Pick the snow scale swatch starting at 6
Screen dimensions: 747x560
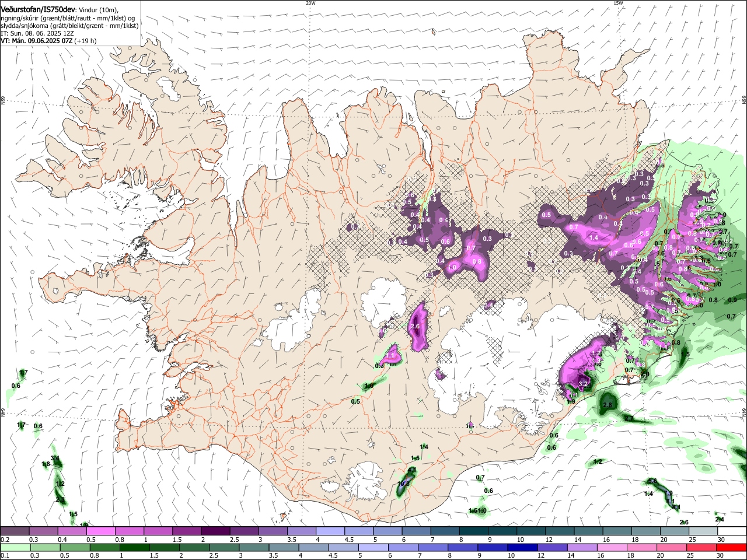(416, 531)
